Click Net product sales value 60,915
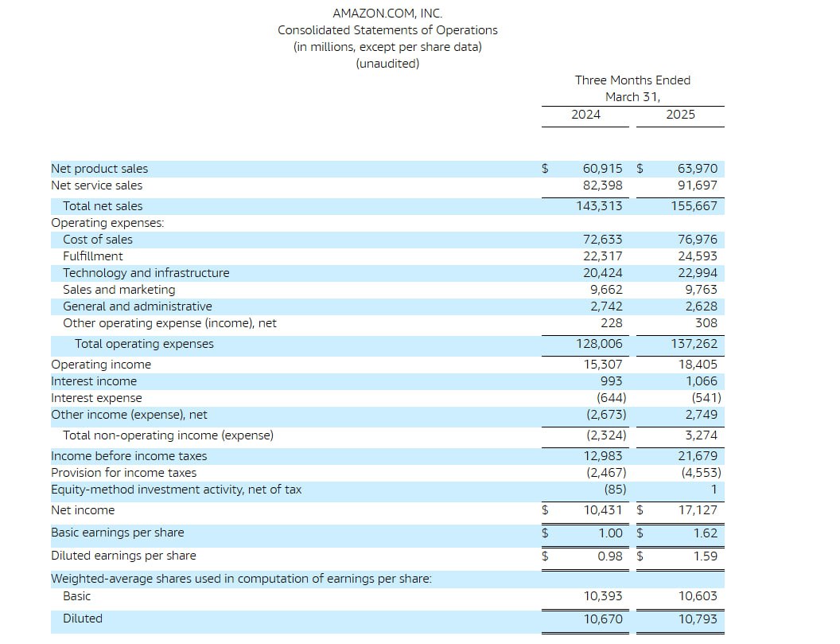The width and height of the screenshot is (840, 644). click(x=603, y=169)
